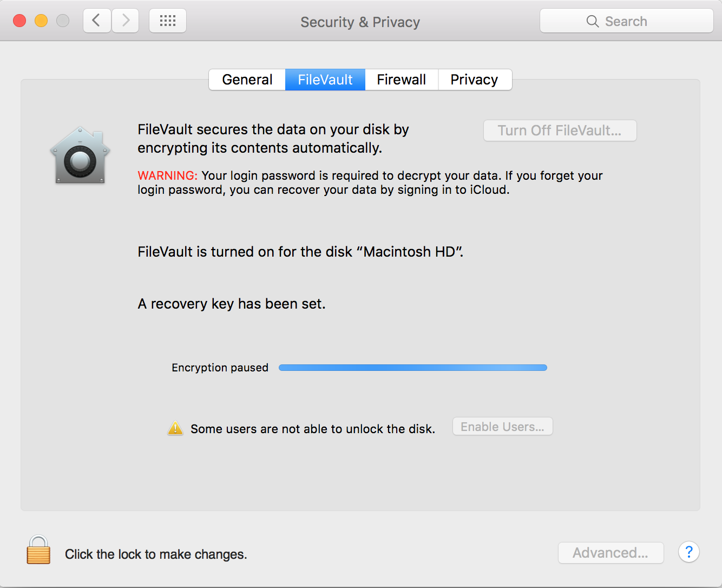Viewport: 722px width, 588px height.
Task: Click the magnifying glass search icon
Action: (592, 22)
